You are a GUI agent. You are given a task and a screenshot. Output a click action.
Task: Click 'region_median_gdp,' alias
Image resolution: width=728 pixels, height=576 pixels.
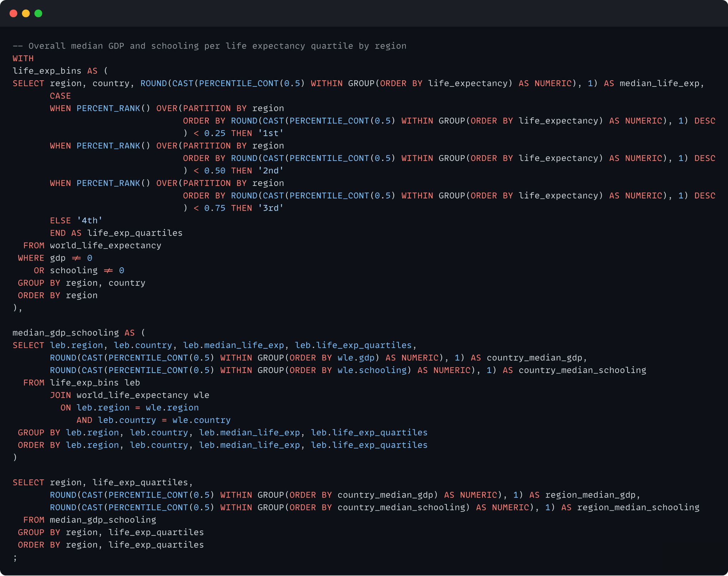(x=593, y=495)
